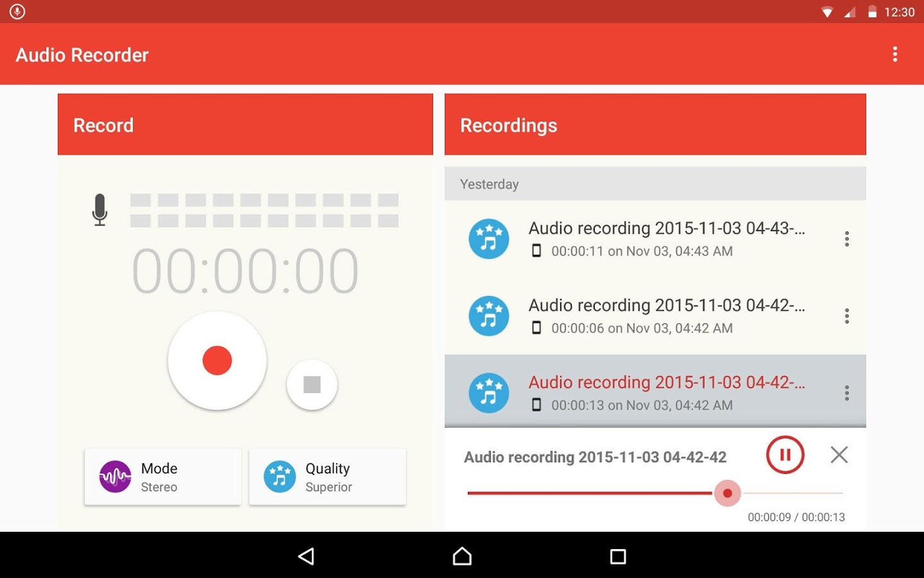Change recording Mode from Stereo
924x578 pixels.
click(x=163, y=477)
